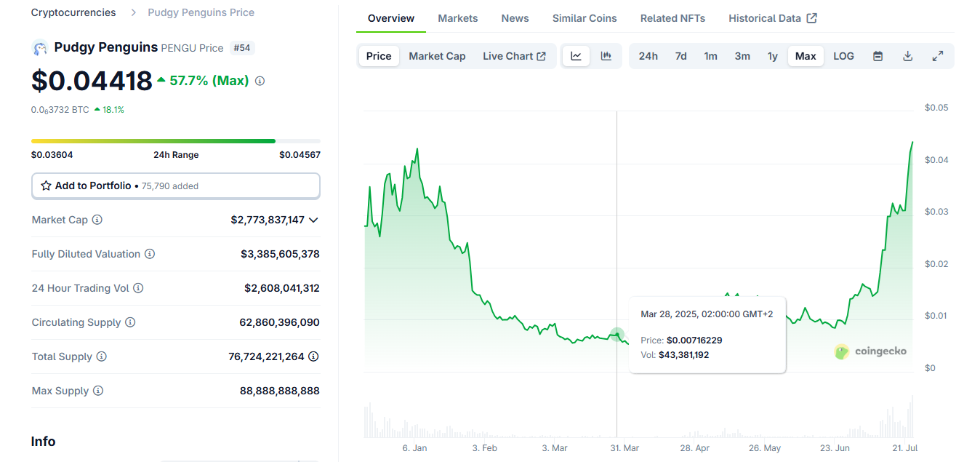Screen dimensions: 980x462
Task: Open the News tab
Action: 515,18
